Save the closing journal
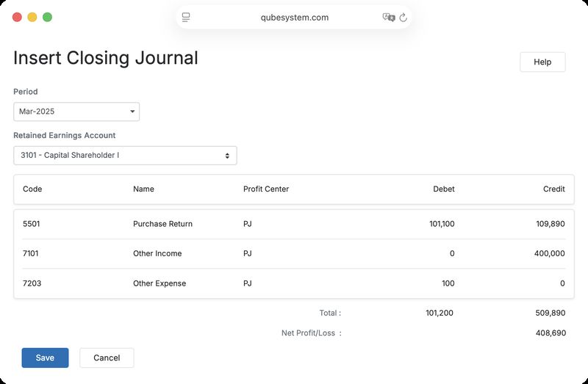The width and height of the screenshot is (588, 384). (x=45, y=358)
